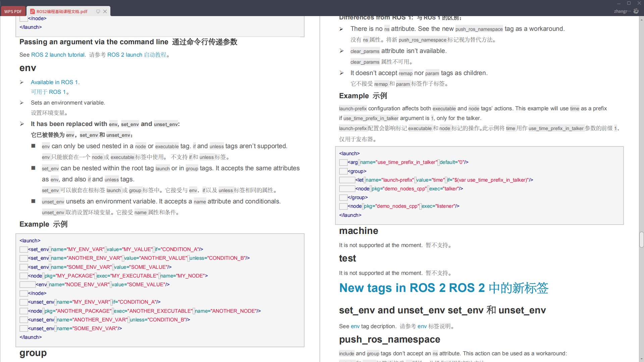Image resolution: width=644 pixels, height=362 pixels.
Task: Toggle the checkbox before the MY_ENV_VAR set_env line
Action: [23, 249]
